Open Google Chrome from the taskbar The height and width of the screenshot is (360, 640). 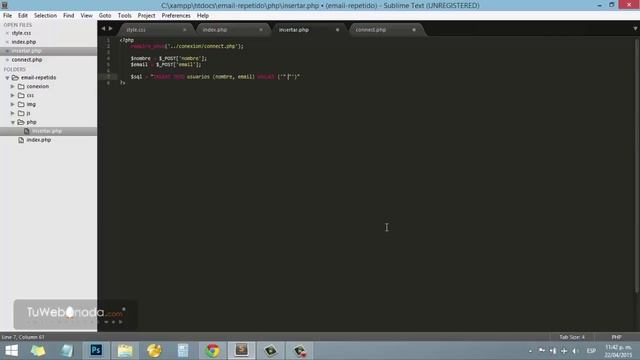pyautogui.click(x=212, y=351)
